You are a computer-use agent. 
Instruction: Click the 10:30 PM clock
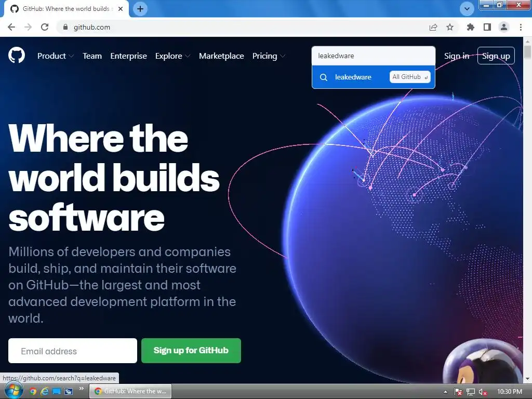(509, 392)
